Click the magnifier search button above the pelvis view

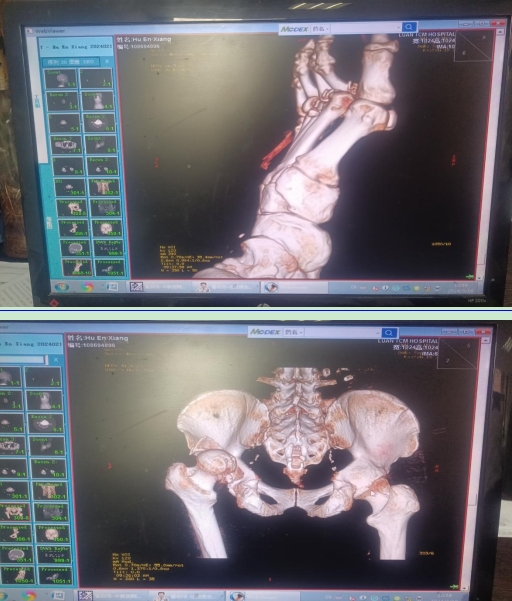(388, 332)
